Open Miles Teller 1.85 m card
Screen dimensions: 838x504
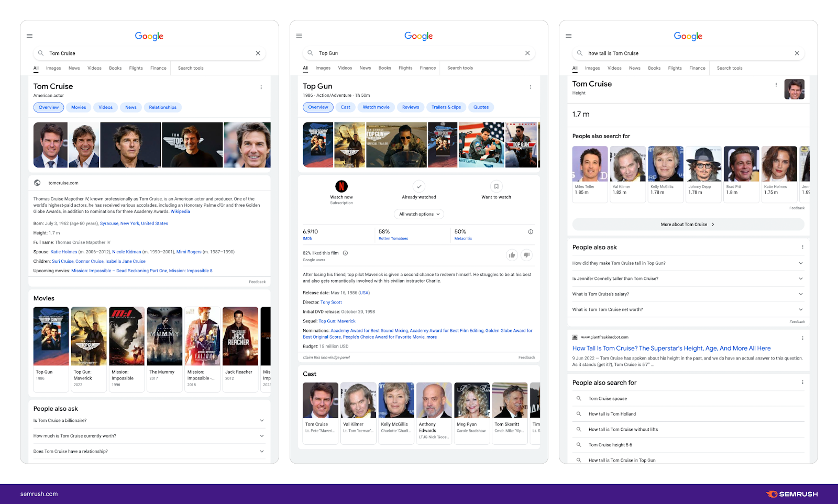(x=590, y=174)
